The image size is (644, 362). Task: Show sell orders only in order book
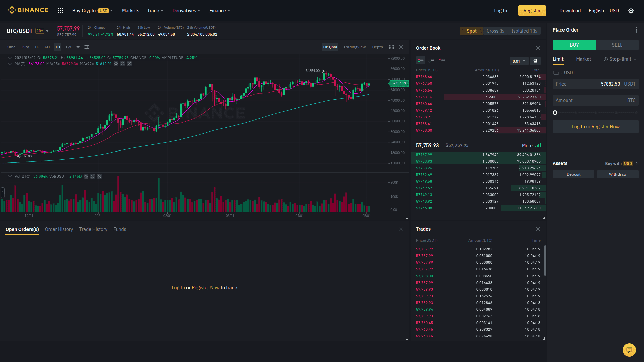(x=442, y=61)
